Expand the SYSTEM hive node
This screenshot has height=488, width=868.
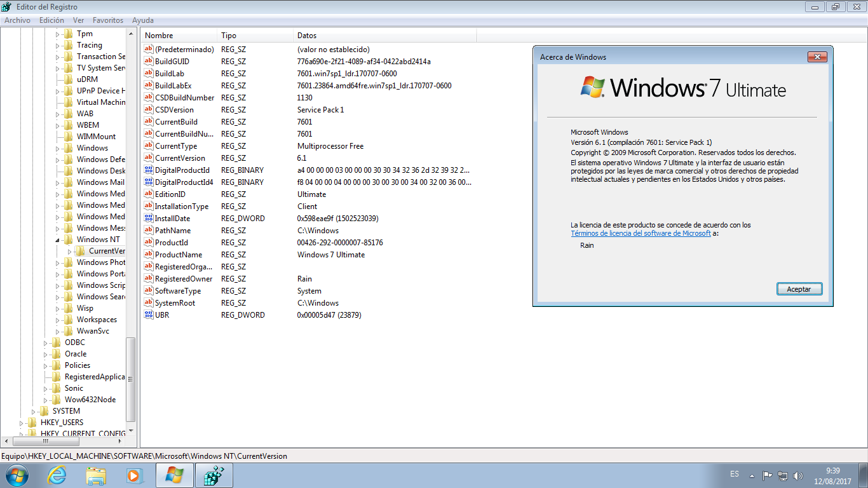pos(33,411)
